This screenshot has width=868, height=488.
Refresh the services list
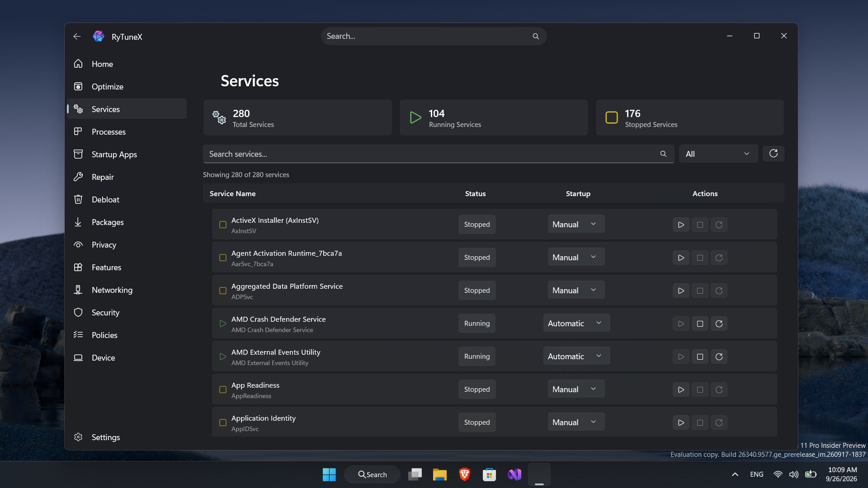(x=773, y=154)
